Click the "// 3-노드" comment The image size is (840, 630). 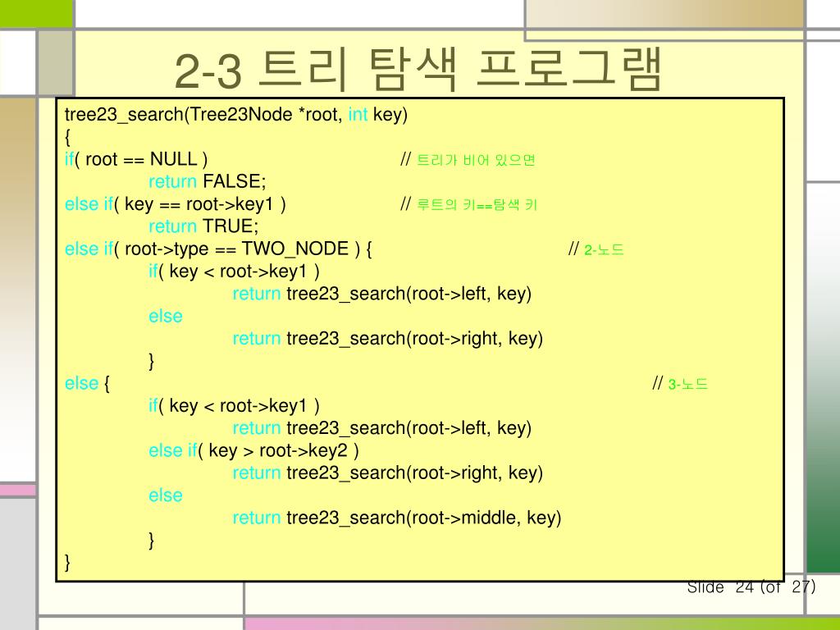(x=680, y=384)
